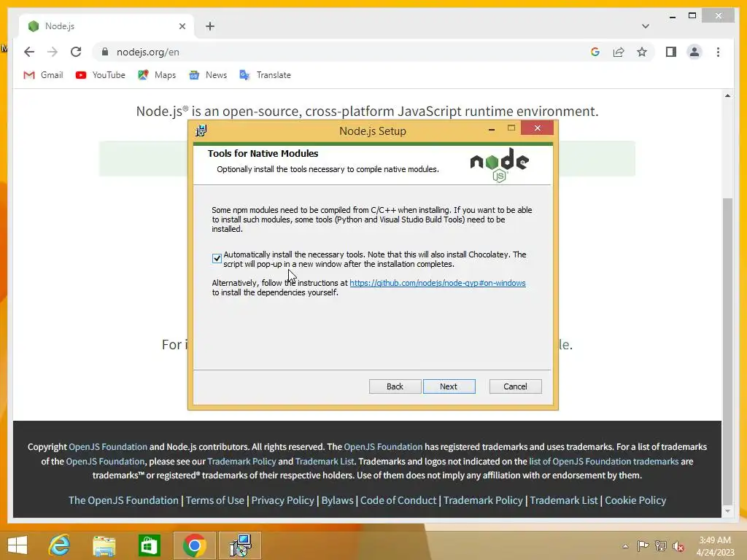Click the muted volume tray icon

click(x=678, y=546)
